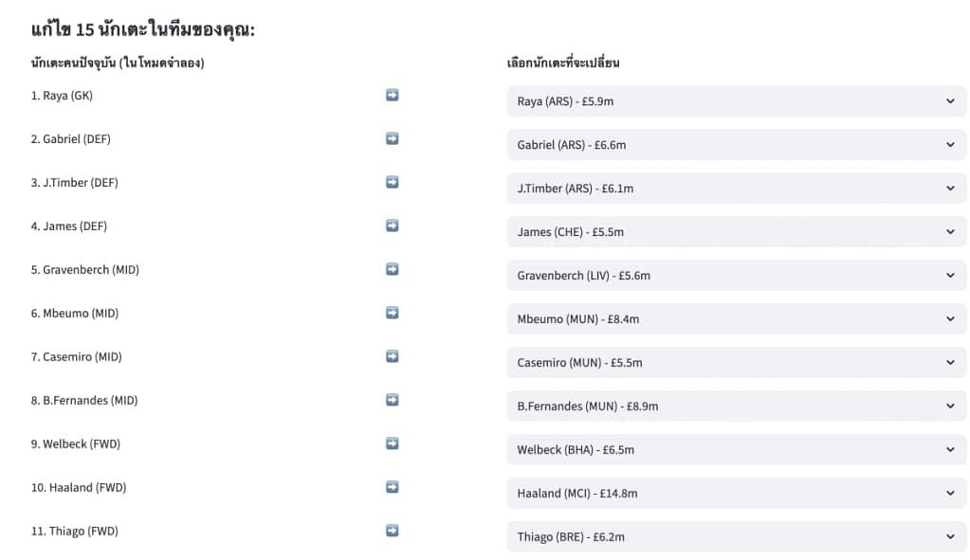This screenshot has height=560, width=970.
Task: Click the arrow icon next to J.Timber (DEF)
Action: tap(392, 182)
